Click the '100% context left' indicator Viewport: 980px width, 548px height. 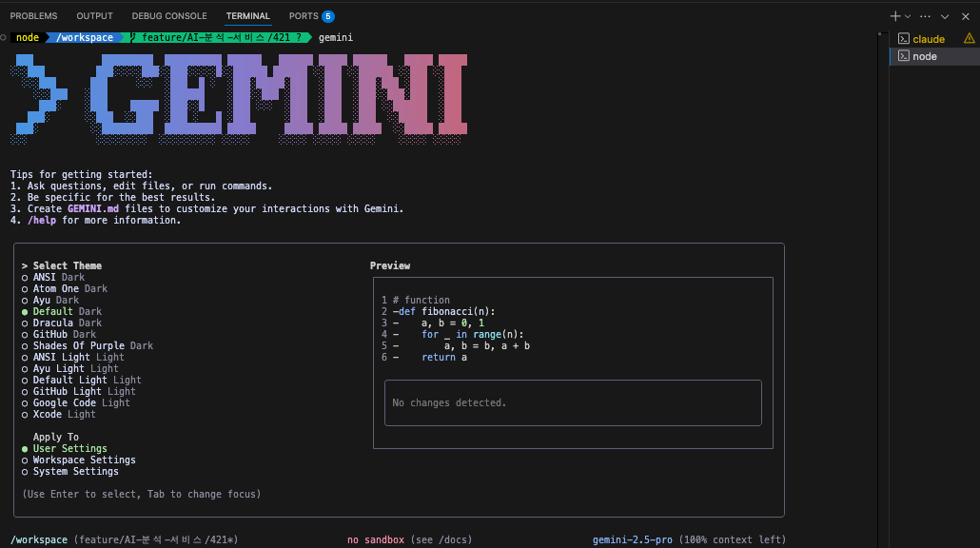pyautogui.click(x=733, y=539)
